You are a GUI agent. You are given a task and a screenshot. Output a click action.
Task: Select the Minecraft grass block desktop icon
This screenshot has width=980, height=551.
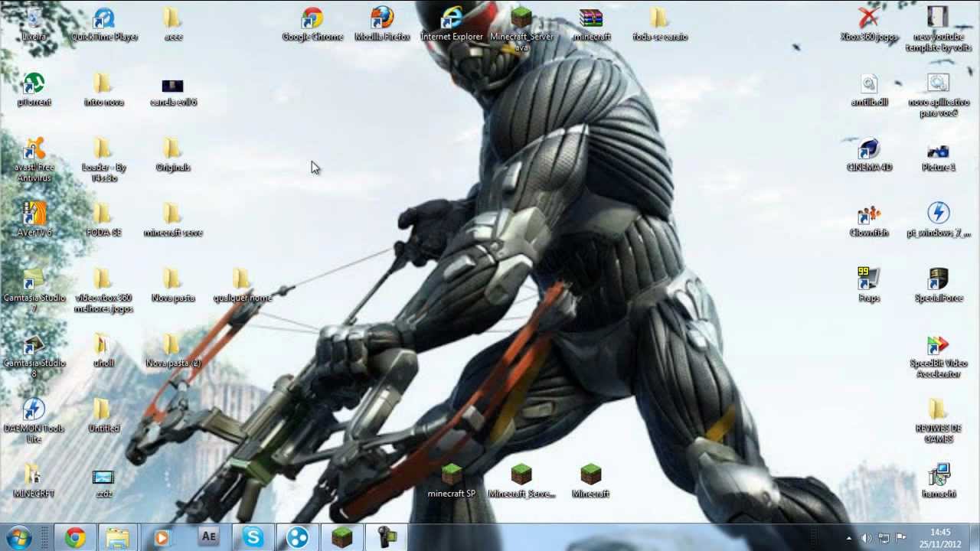tap(591, 481)
